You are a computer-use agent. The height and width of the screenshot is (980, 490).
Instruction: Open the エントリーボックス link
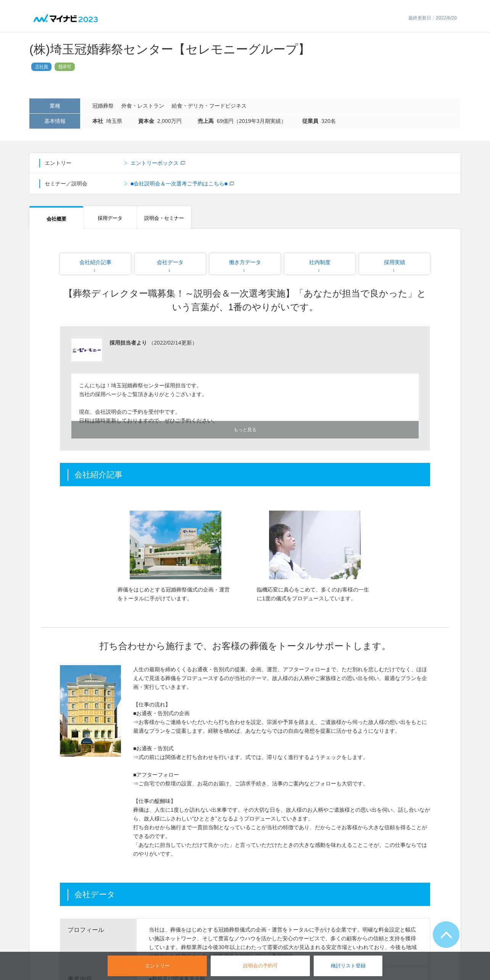154,163
